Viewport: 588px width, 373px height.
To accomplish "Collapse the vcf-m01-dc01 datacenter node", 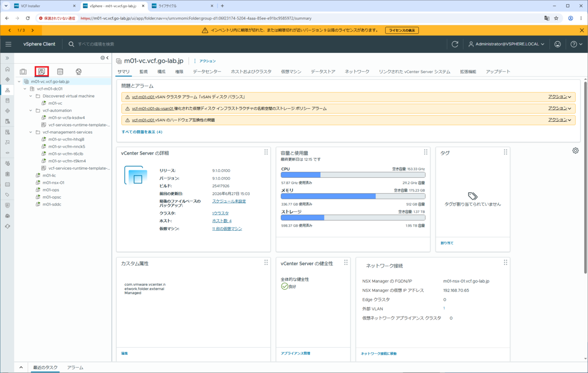I will [x=25, y=89].
